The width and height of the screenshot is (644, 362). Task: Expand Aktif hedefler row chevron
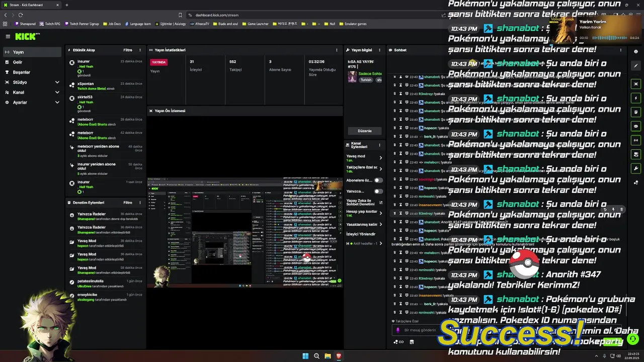coord(380,243)
